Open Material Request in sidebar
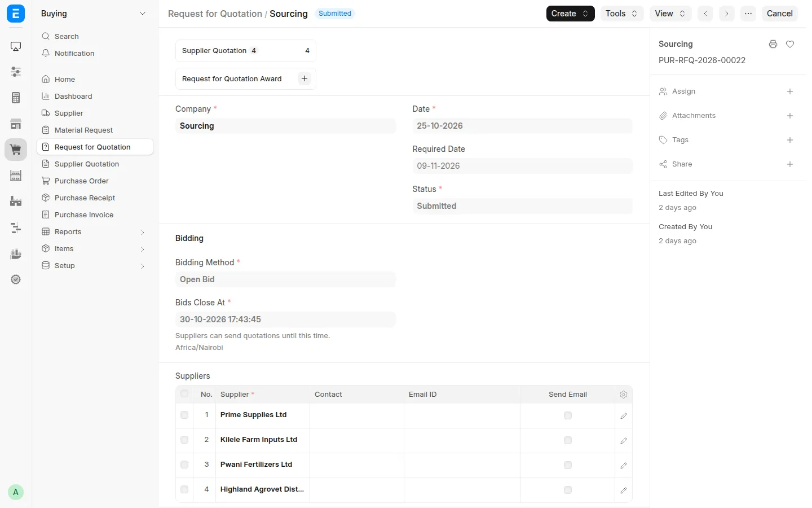This screenshot has width=812, height=508. coord(95,130)
